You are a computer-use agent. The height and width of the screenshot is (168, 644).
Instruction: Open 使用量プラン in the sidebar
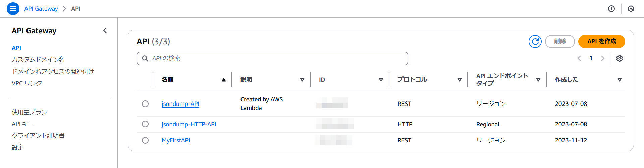click(x=30, y=112)
